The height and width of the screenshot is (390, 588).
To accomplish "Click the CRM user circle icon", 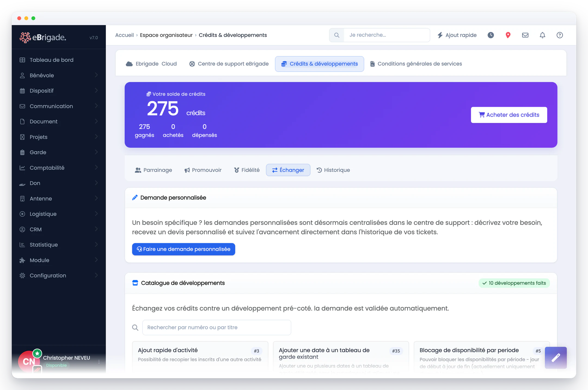I will point(22,229).
